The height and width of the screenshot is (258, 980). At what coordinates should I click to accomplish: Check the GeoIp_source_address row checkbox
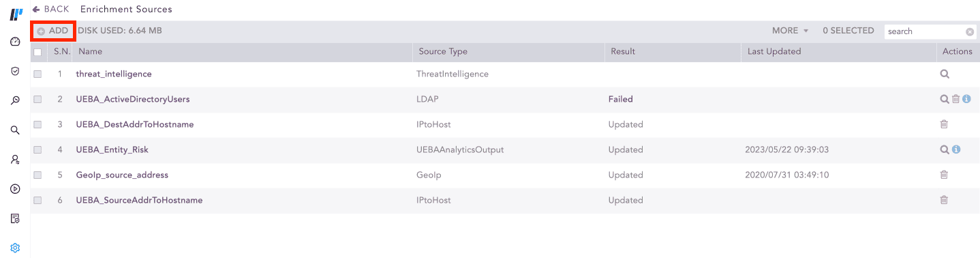pyautogui.click(x=37, y=175)
